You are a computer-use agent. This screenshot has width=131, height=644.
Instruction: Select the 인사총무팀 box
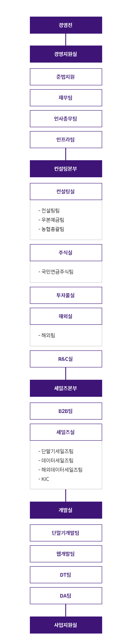66,119
